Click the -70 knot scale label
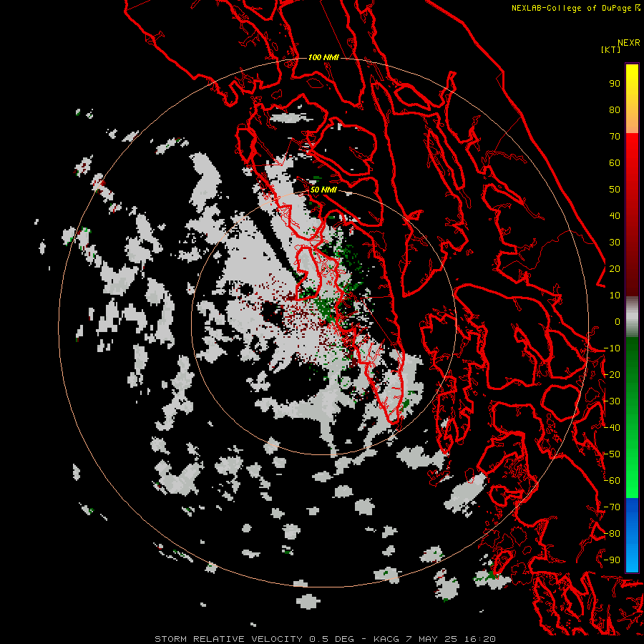This screenshot has height=644, width=644. pos(612,507)
